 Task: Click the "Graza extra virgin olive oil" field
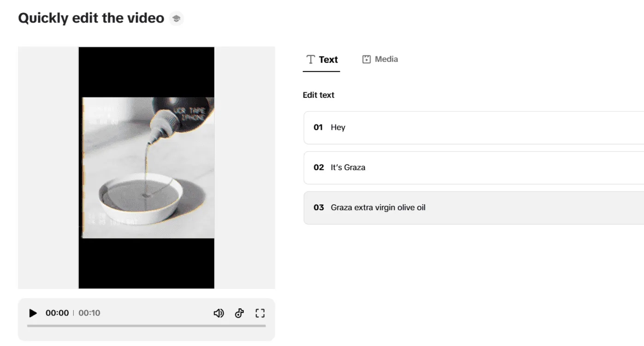coord(461,208)
